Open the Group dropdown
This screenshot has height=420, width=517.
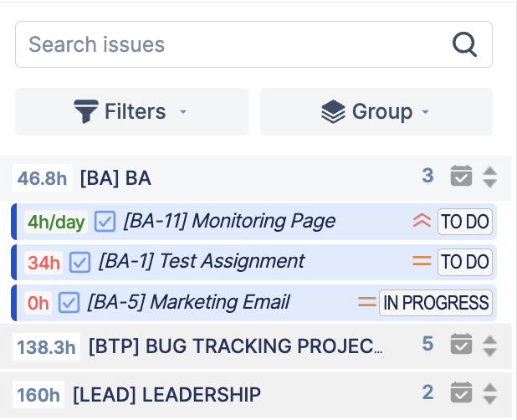[x=376, y=111]
